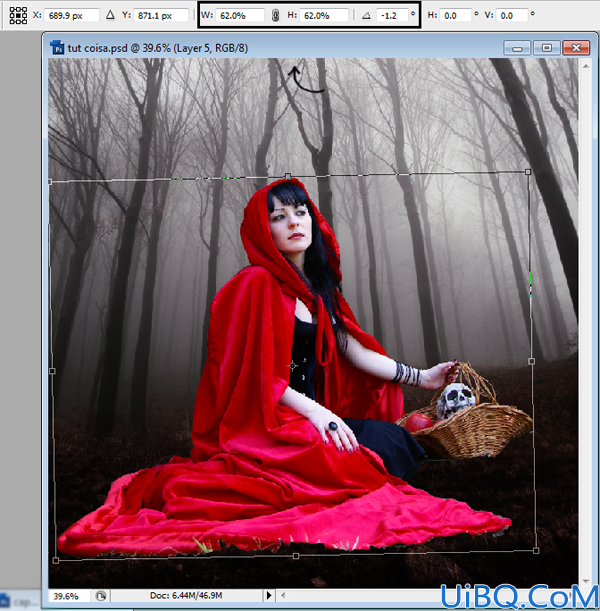Click the left-middle transform handle

52,371
